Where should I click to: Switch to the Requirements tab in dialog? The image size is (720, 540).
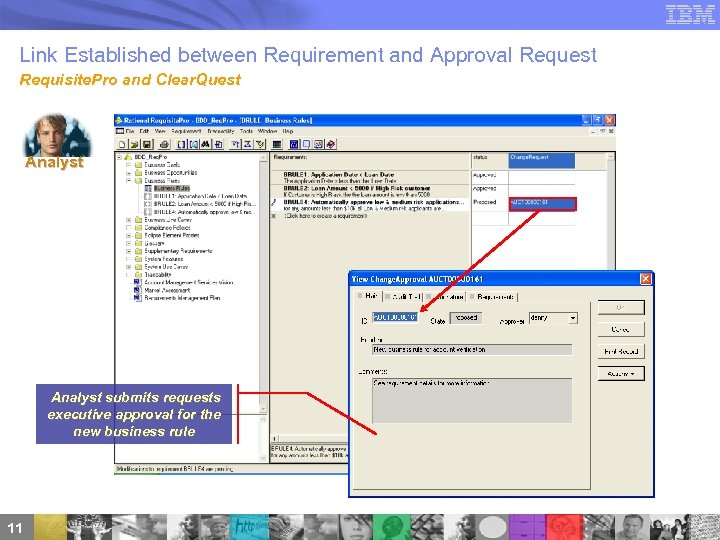[x=491, y=297]
